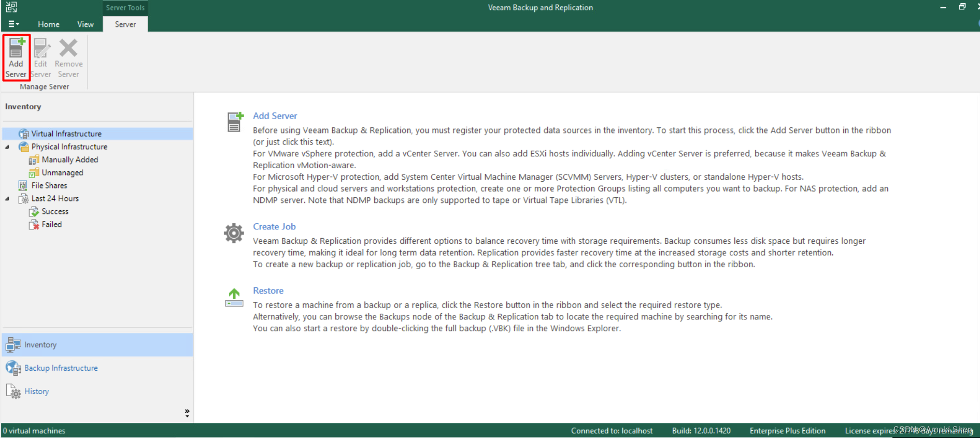Click the Success status icon
The image size is (980, 438).
(34, 211)
